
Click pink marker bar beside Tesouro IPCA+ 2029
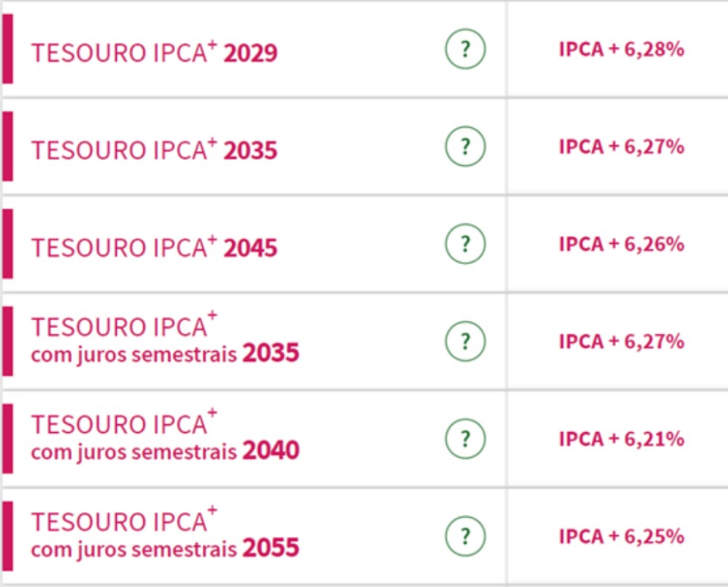click(x=7, y=49)
